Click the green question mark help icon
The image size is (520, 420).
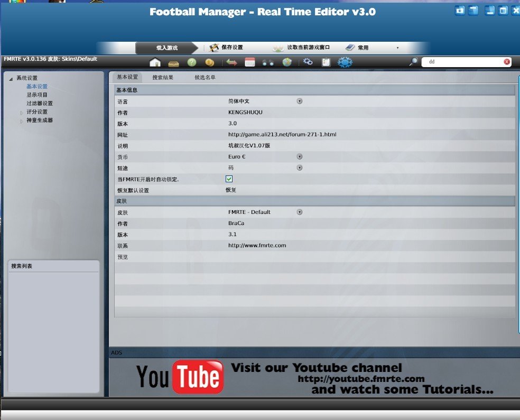[192, 62]
